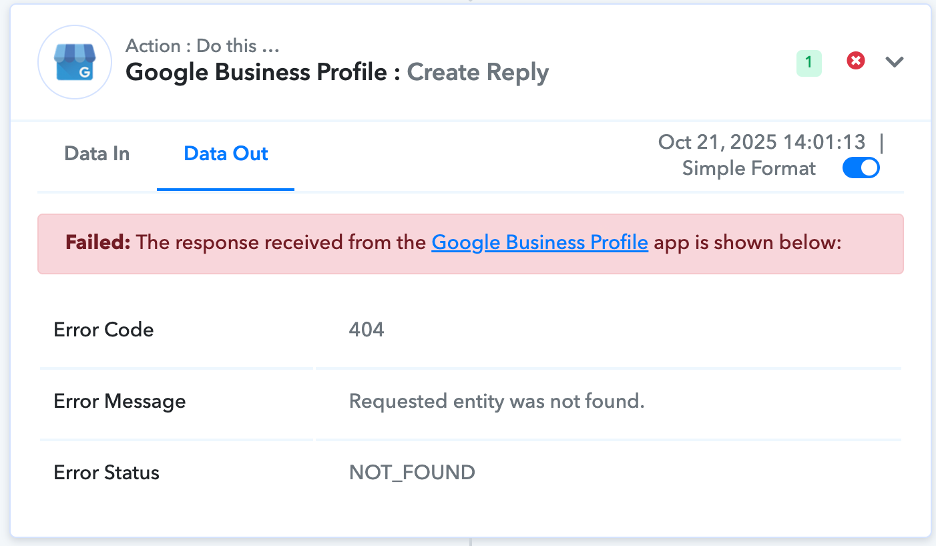This screenshot has width=936, height=546.
Task: Click the Oct 21, 2025 timestamp
Action: 763,142
